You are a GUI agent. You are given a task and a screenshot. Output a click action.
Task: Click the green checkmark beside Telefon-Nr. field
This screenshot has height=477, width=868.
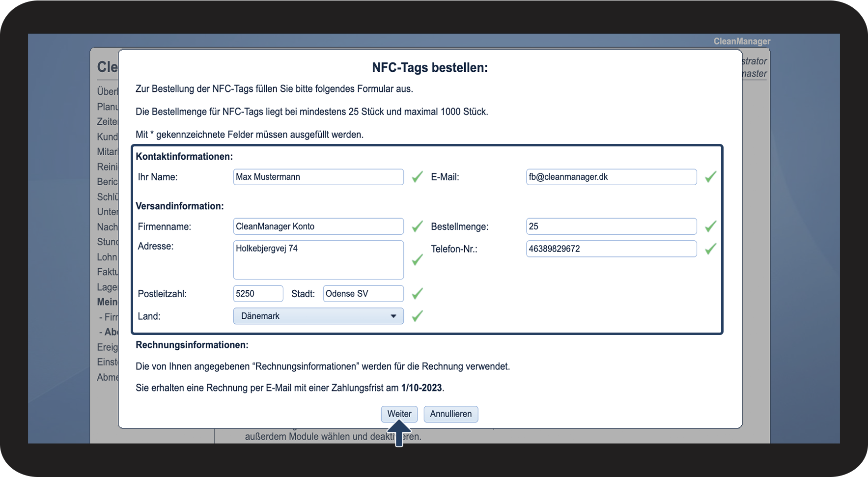coord(710,249)
